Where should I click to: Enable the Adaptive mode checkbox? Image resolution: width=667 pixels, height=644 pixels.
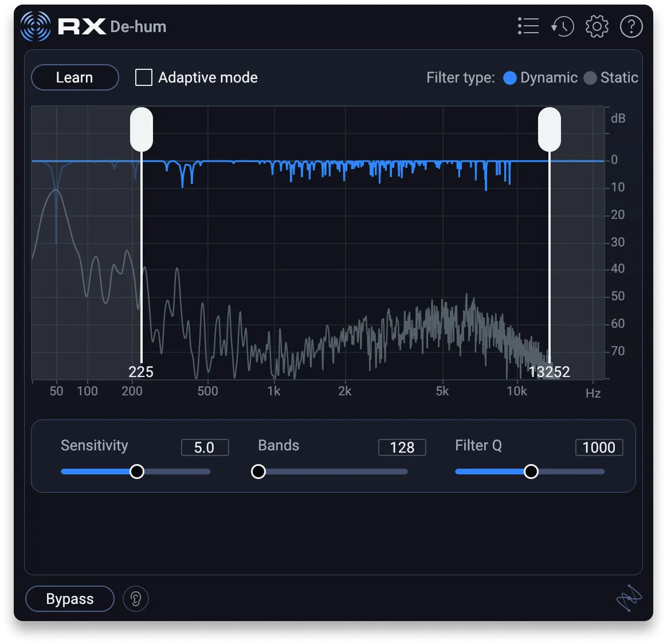pyautogui.click(x=144, y=77)
